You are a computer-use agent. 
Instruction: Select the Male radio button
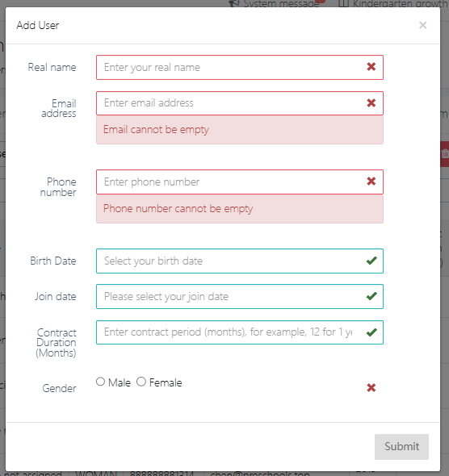tap(101, 382)
